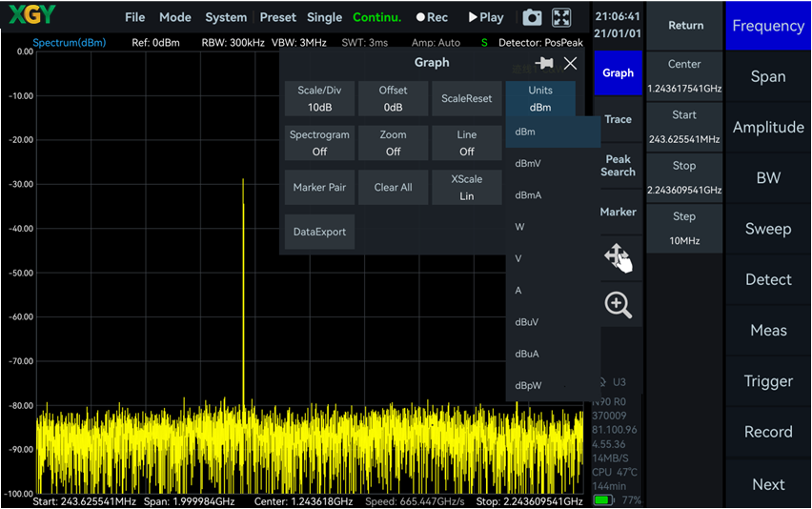Screen dimensions: 812x509
Task: Select the pan/move hand tool icon
Action: pos(618,257)
